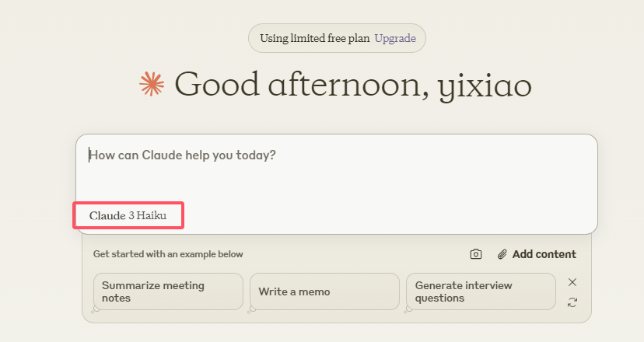644x342 pixels.
Task: Click the paperclip attachment icon
Action: 502,254
